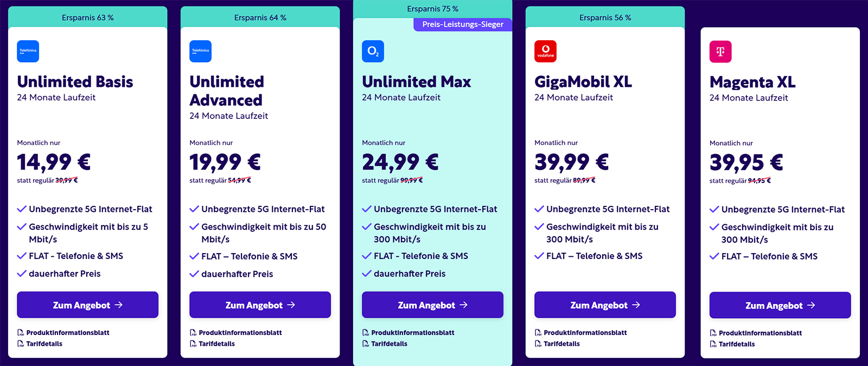Click the Unlimited Max plan title
Image resolution: width=868 pixels, height=366 pixels.
(417, 82)
